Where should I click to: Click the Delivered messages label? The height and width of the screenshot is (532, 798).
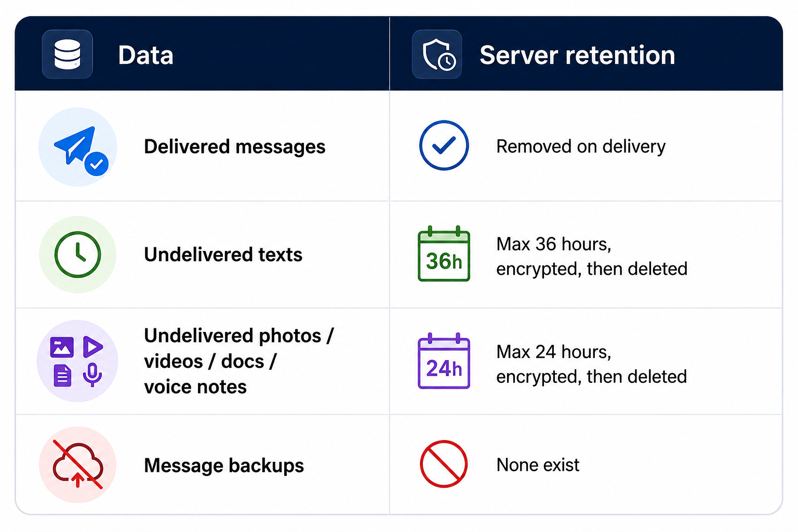point(235,147)
